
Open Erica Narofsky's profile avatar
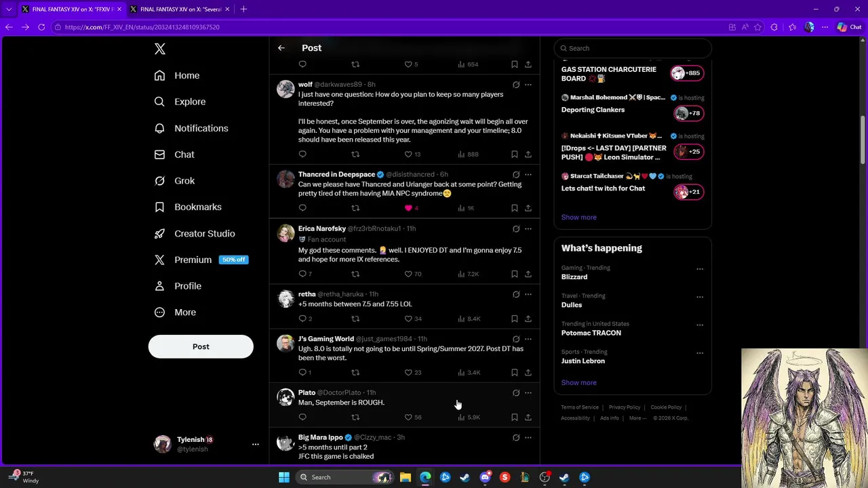285,234
